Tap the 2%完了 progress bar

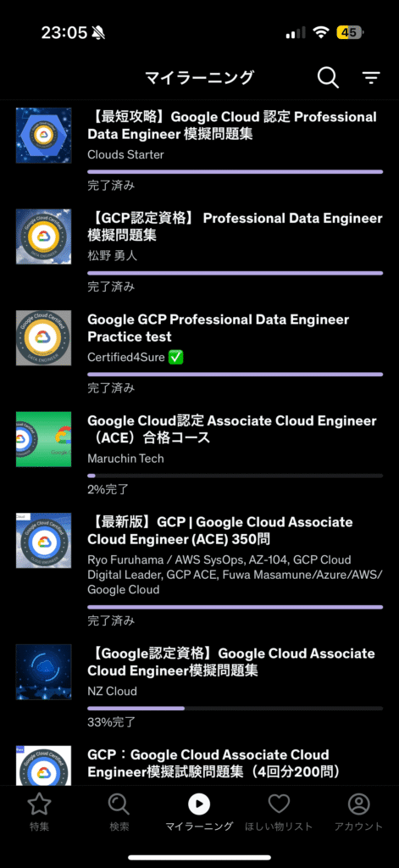point(236,476)
